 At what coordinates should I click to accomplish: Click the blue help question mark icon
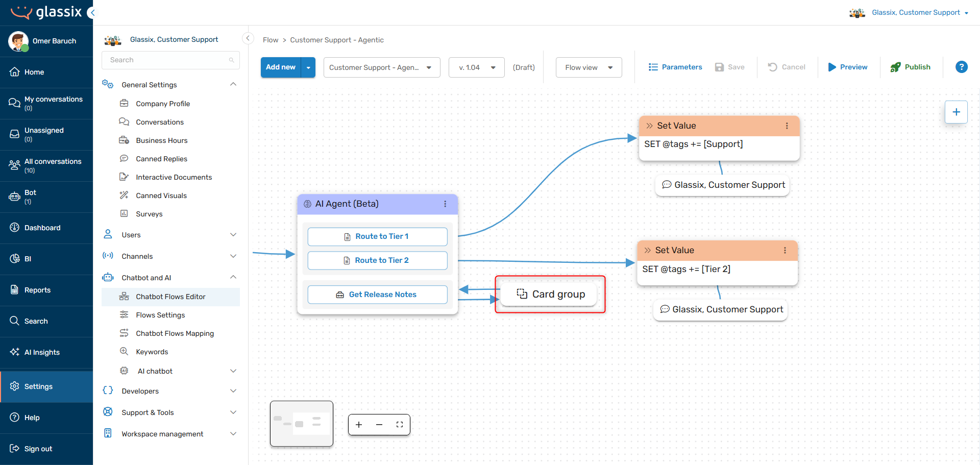click(961, 67)
